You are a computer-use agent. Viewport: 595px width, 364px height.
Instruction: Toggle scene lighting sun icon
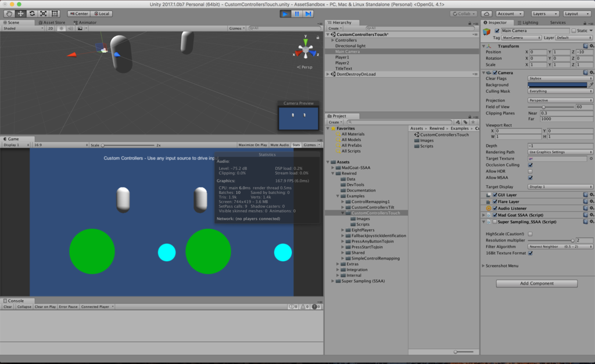(62, 28)
